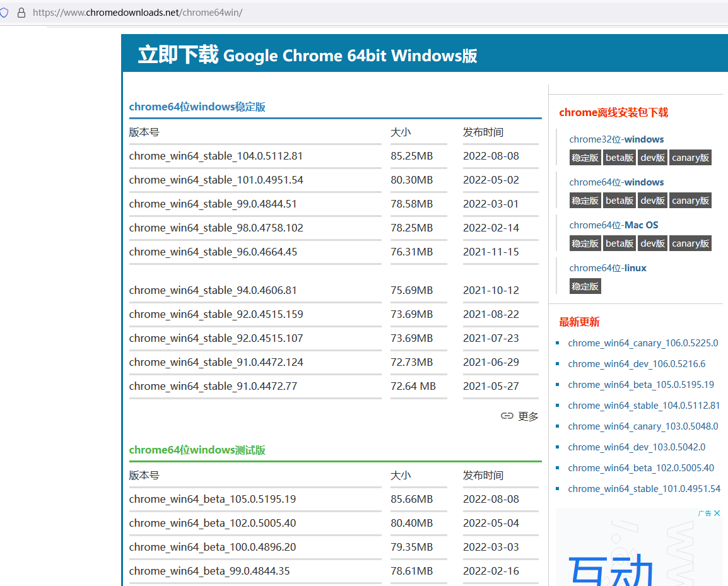Image resolution: width=728 pixels, height=586 pixels.
Task: Open chrome_win64_beta_99.0.4844.35 download
Action: tap(209, 571)
